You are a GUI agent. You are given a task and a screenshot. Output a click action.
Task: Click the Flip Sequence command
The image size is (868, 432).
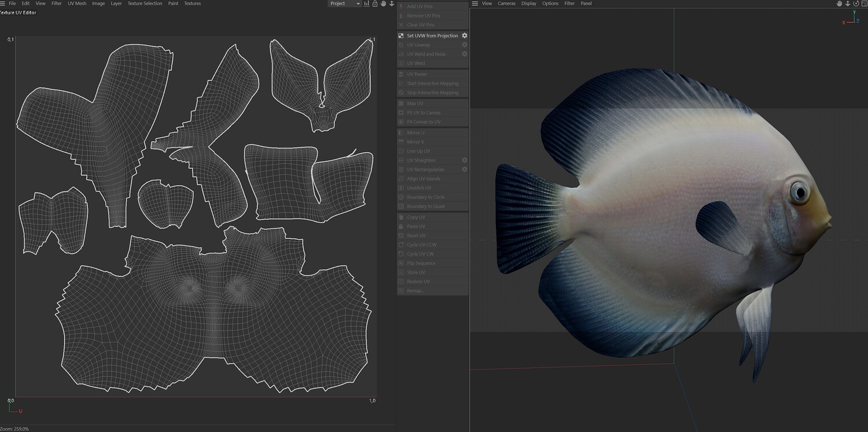tap(433, 263)
